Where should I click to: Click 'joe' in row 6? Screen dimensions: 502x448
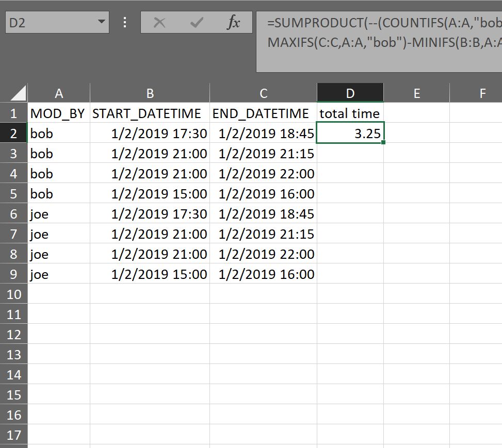(x=59, y=214)
